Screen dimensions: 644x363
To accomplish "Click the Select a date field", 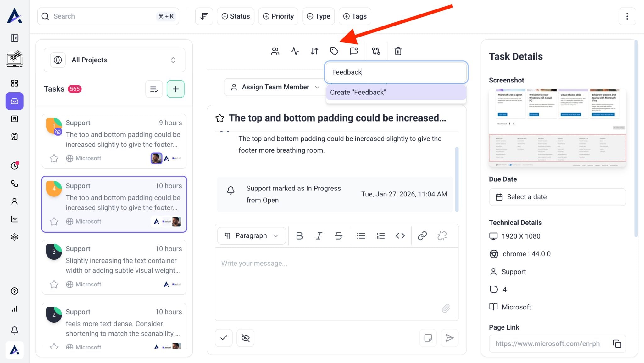I will 557,197.
